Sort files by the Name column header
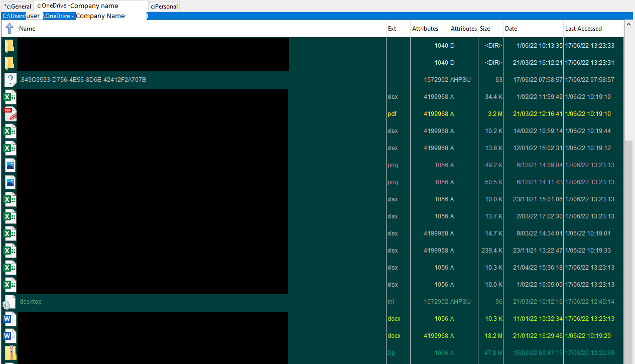Image resolution: width=635 pixels, height=364 pixels. pyautogui.click(x=27, y=29)
